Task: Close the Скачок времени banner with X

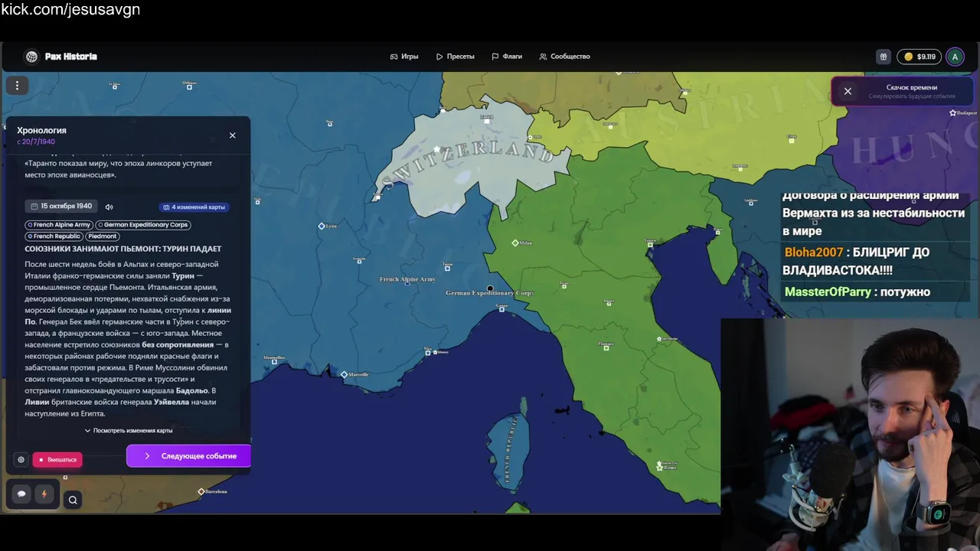Action: click(848, 91)
